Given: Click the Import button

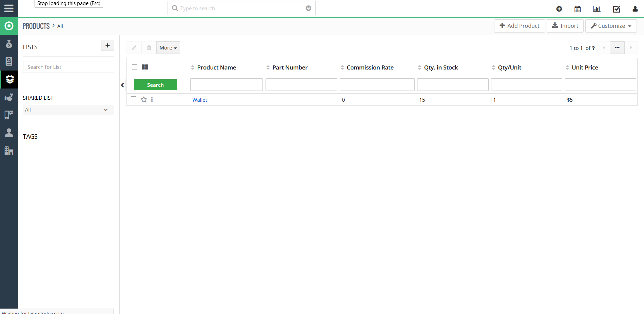Looking at the screenshot, I should pos(565,26).
